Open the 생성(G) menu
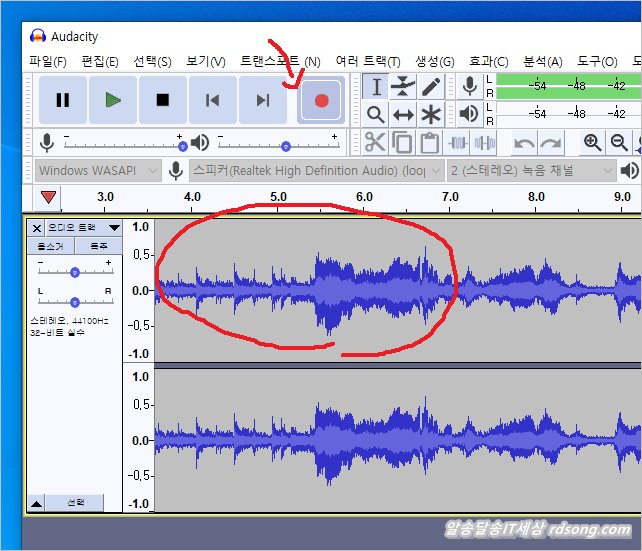Image resolution: width=642 pixels, height=551 pixels. 435,61
